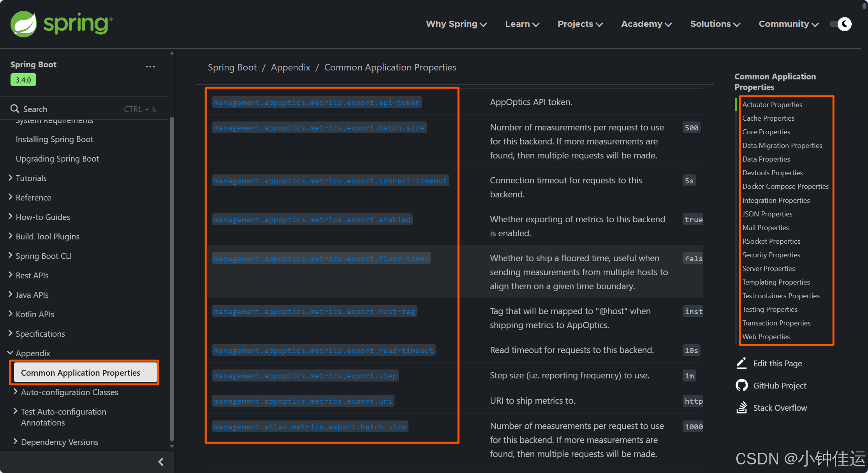Jump to Web Properties section
This screenshot has width=868, height=473.
[766, 336]
